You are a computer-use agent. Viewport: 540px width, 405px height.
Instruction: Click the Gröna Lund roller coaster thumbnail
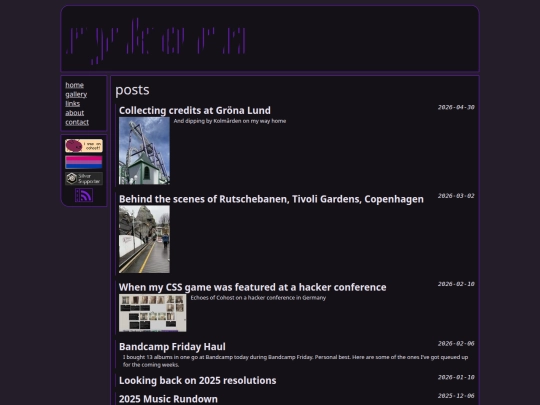coord(144,150)
